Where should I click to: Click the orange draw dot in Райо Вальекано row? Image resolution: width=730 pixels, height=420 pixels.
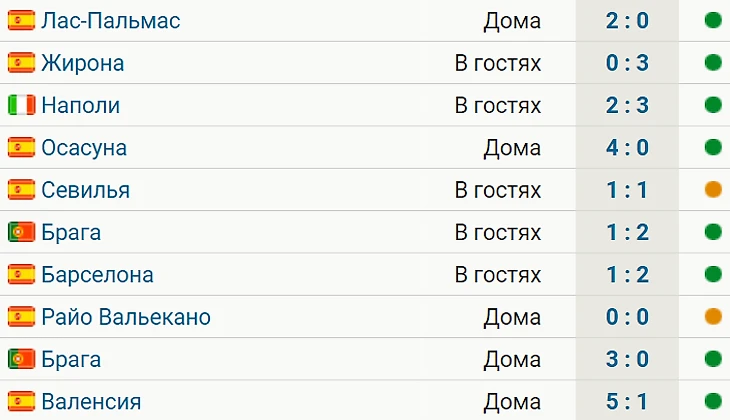point(713,317)
